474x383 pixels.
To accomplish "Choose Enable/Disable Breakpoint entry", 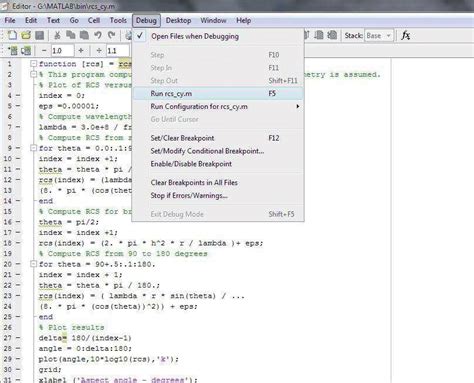I will tap(218, 164).
